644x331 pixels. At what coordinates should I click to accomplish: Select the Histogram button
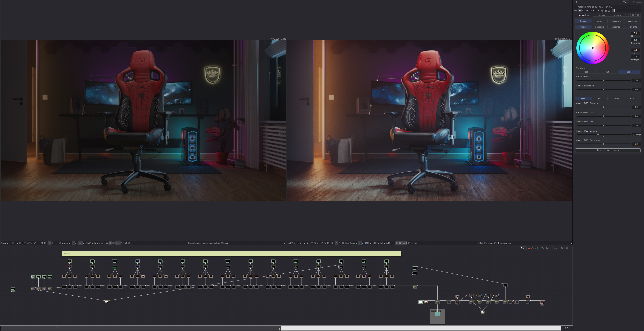616,21
